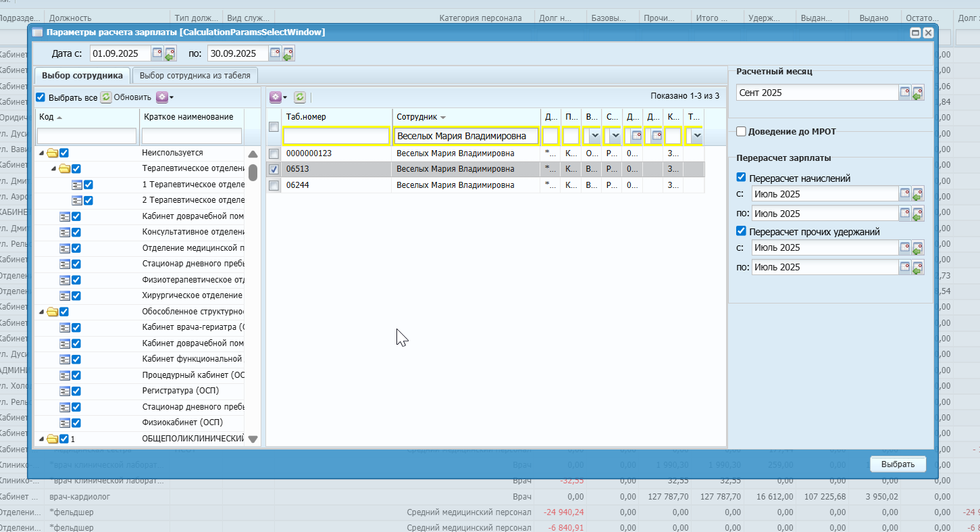Select the Выбор сотрудника tab
Image resolution: width=980 pixels, height=532 pixels.
click(82, 75)
